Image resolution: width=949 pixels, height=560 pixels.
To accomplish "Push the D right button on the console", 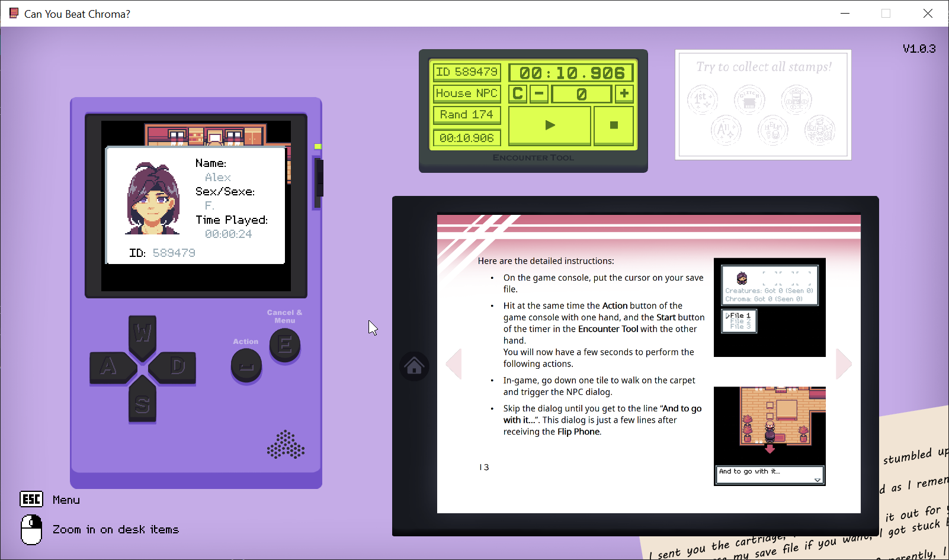I will [x=172, y=367].
